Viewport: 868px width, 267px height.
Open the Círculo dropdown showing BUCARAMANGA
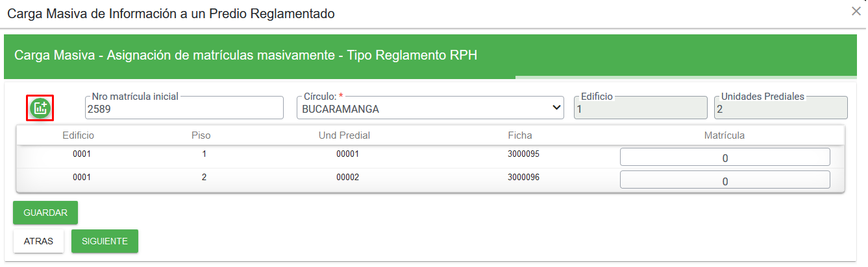click(x=430, y=108)
